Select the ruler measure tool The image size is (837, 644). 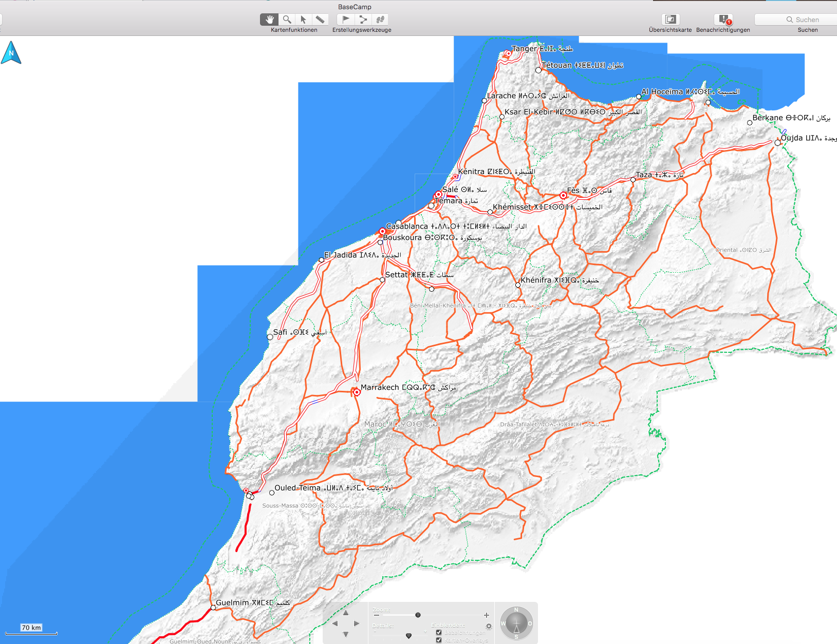coord(320,20)
